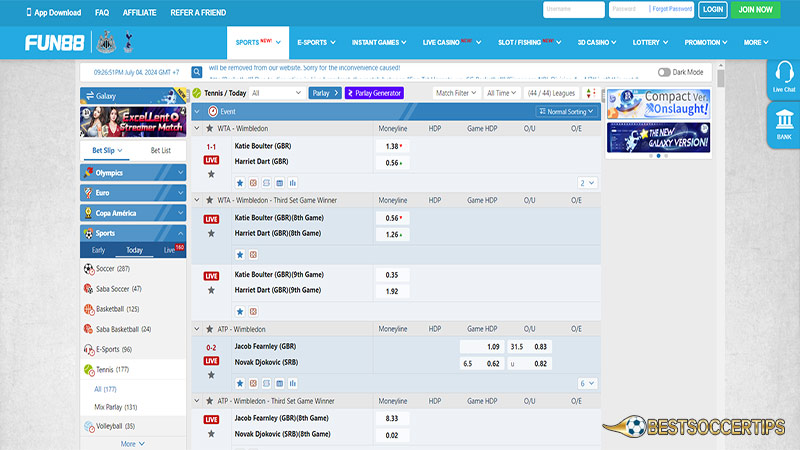Expand the Copa América section
This screenshot has width=800, height=450.
click(133, 213)
